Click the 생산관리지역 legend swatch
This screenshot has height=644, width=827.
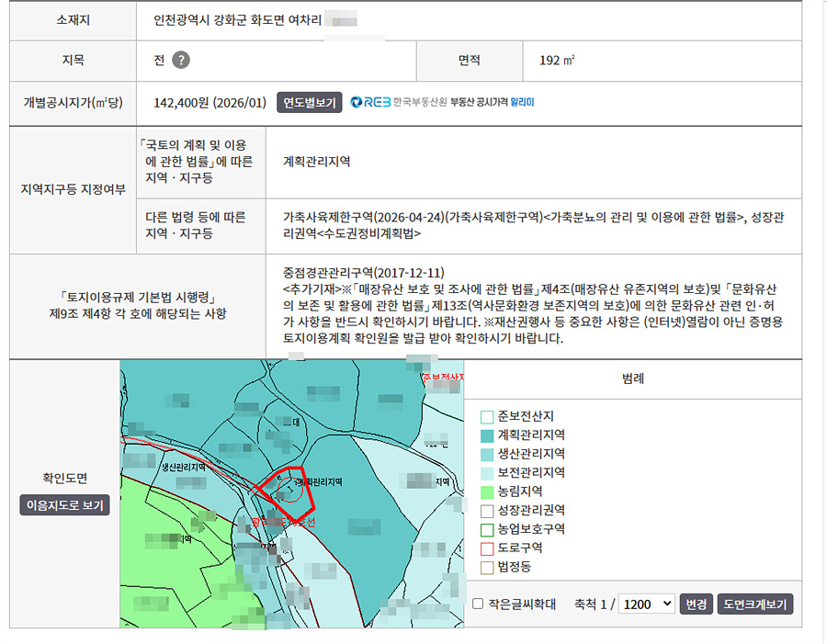(487, 455)
